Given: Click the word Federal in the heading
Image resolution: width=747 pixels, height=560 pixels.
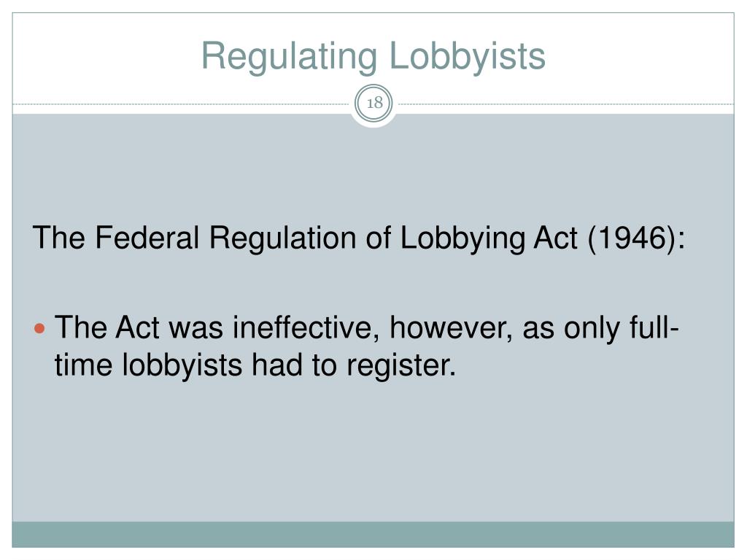Looking at the screenshot, I should 147,237.
